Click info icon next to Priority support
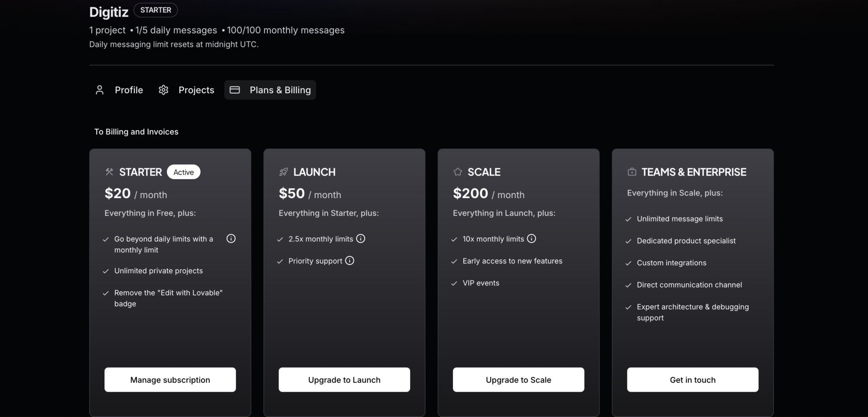Image resolution: width=868 pixels, height=417 pixels. coord(349,261)
